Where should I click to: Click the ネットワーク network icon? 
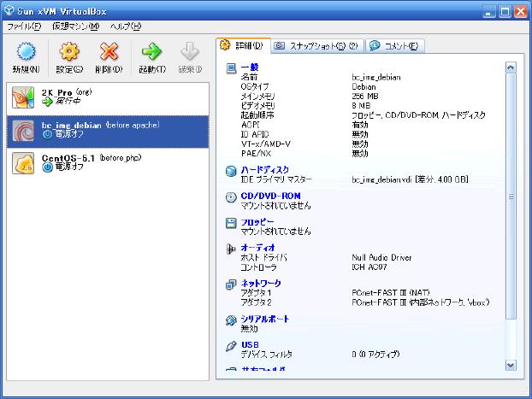point(231,285)
